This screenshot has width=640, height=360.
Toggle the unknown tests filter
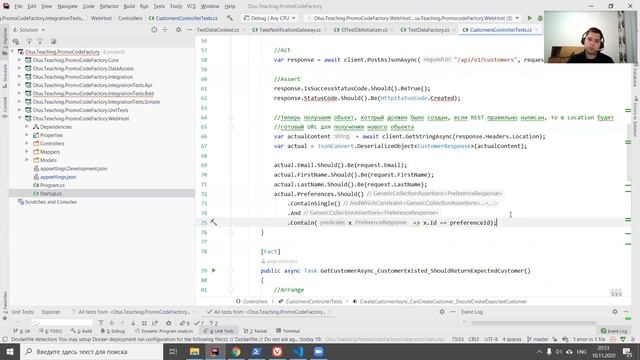213,323
